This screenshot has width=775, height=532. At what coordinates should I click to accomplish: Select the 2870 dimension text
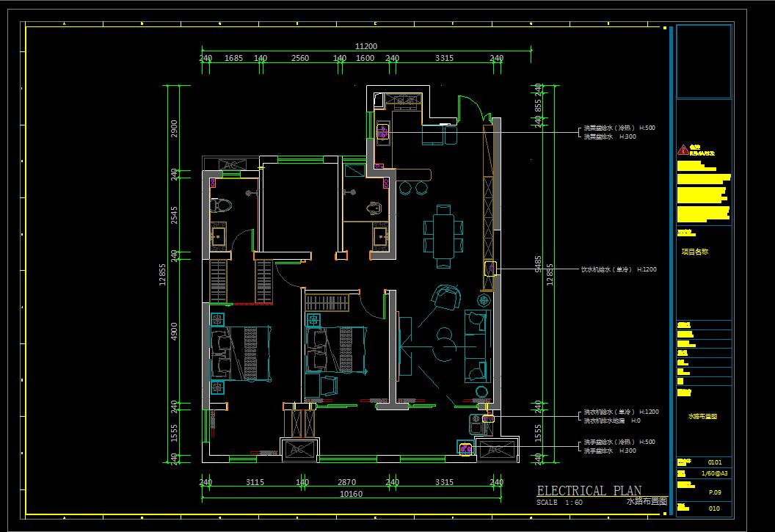click(x=347, y=482)
